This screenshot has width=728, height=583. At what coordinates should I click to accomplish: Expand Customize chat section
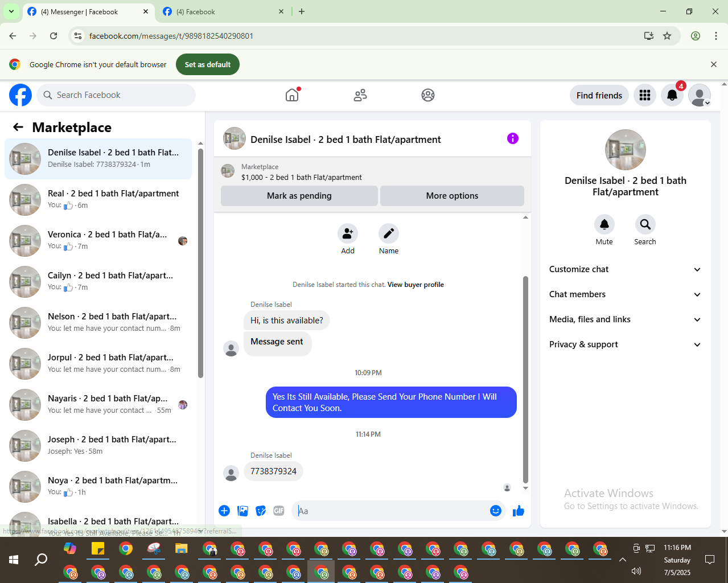625,269
